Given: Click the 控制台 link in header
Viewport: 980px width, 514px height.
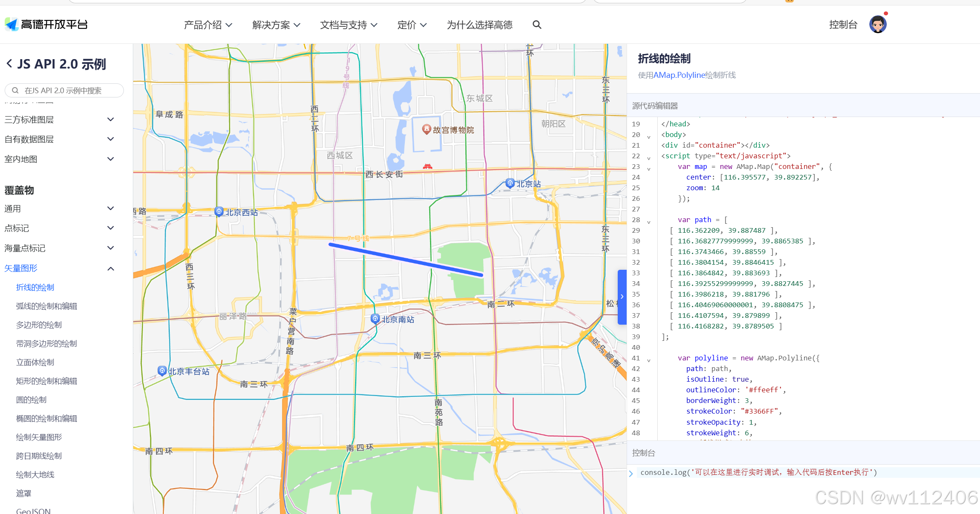Looking at the screenshot, I should (x=842, y=25).
